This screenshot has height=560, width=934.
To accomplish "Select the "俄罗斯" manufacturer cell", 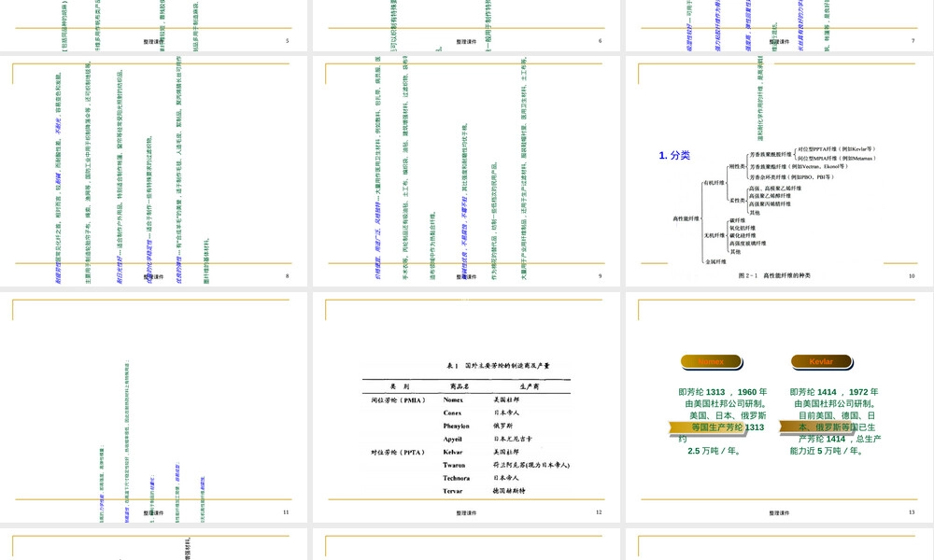I will pos(503,427).
